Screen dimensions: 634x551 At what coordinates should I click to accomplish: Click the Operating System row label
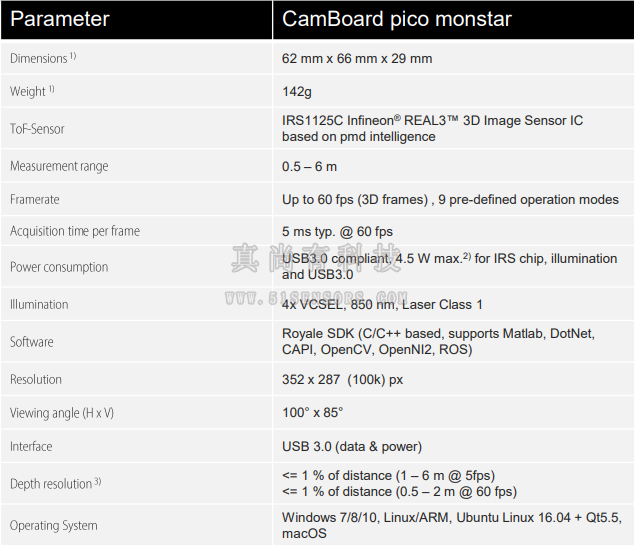coord(54,525)
